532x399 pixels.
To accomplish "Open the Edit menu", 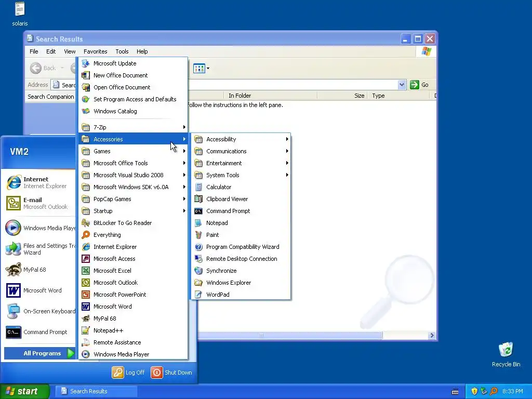I will click(x=51, y=51).
